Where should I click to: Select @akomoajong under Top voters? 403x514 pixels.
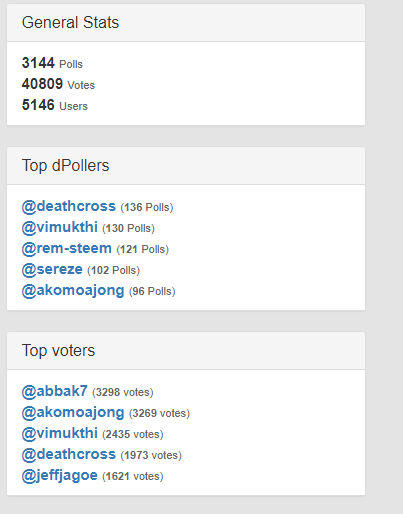(73, 412)
